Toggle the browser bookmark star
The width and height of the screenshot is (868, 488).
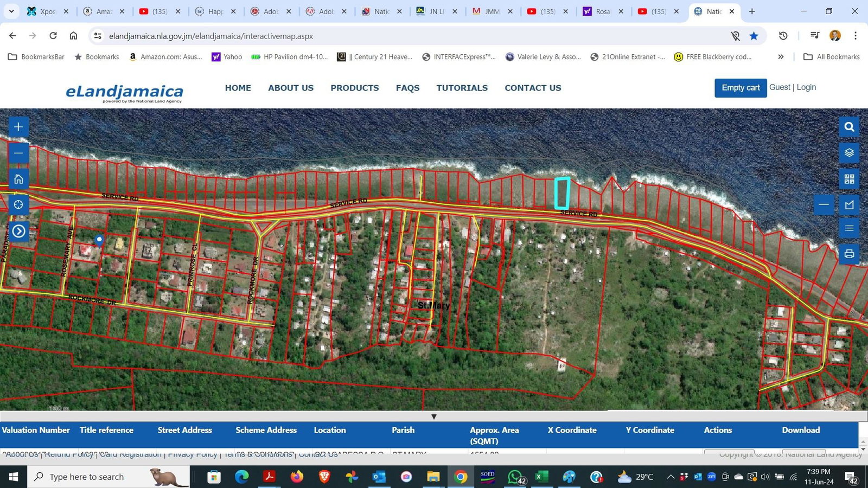pos(754,36)
